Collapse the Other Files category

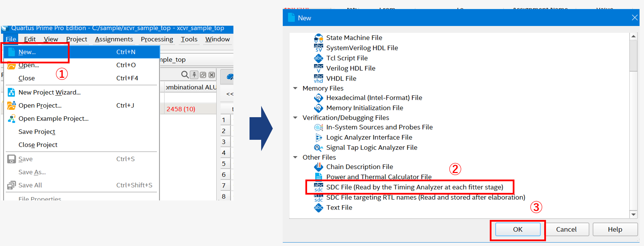(x=295, y=157)
